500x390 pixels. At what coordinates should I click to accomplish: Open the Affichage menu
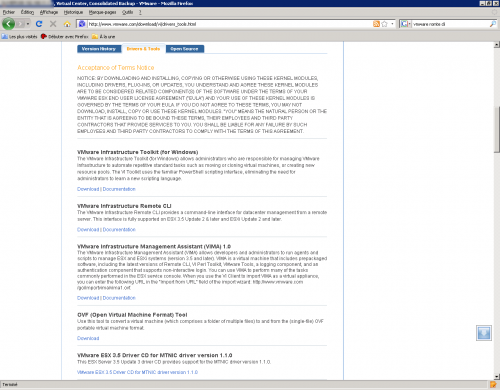pos(49,12)
